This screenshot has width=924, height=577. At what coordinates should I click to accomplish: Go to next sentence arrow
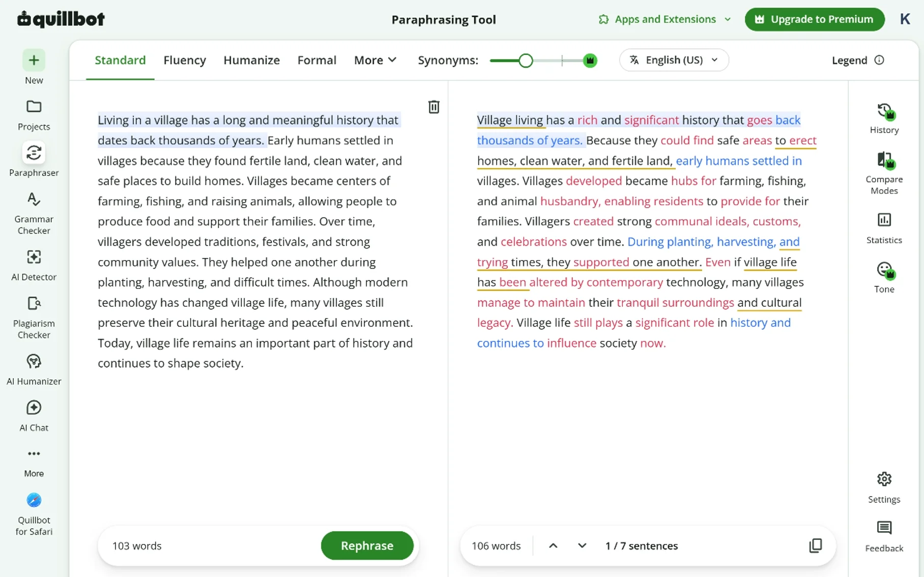point(582,545)
